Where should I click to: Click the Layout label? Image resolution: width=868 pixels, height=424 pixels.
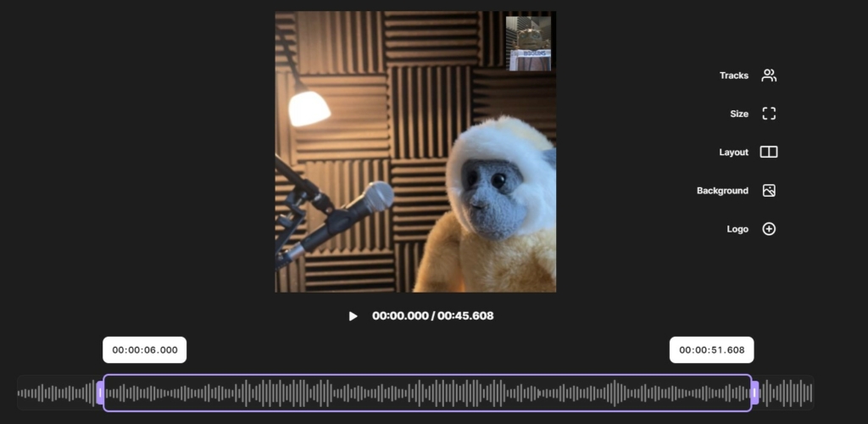[x=733, y=153]
